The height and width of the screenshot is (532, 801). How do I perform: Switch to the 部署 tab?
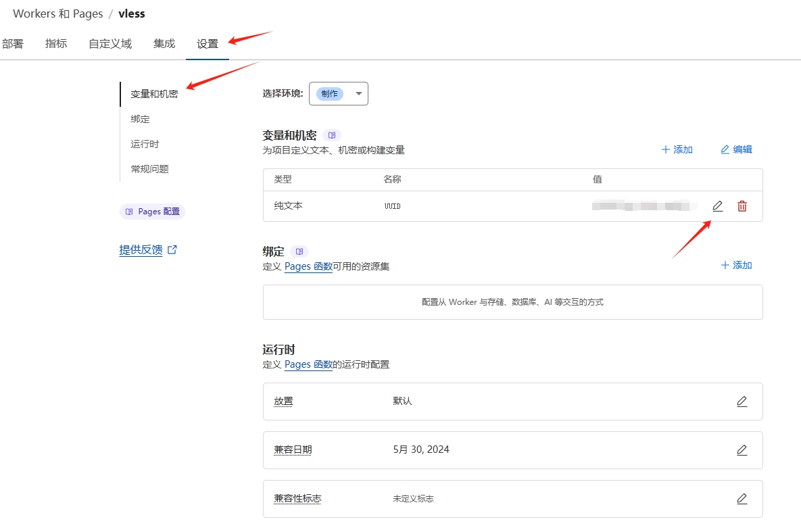(x=12, y=44)
